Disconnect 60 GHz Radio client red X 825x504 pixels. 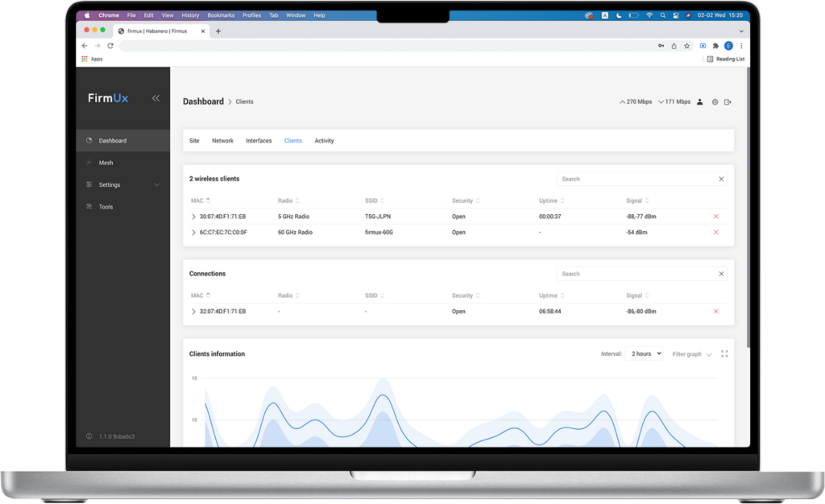(716, 233)
